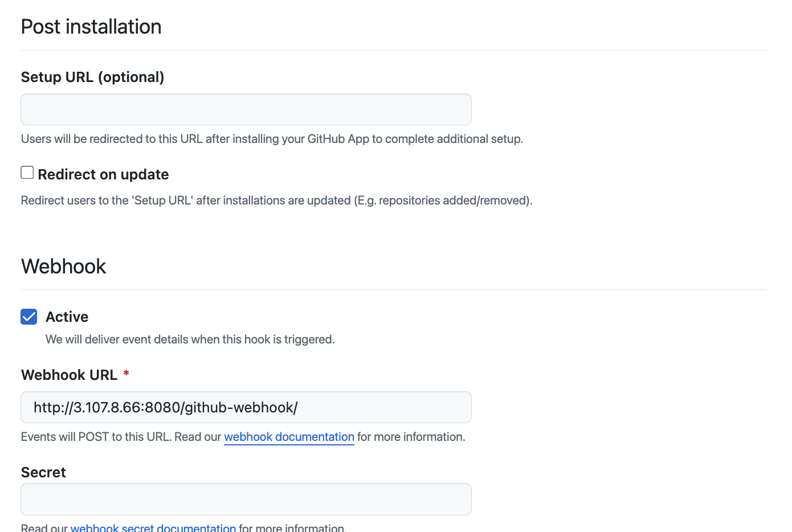Click the 'Post installation' section heading
This screenshot has height=532, width=792.
(91, 27)
